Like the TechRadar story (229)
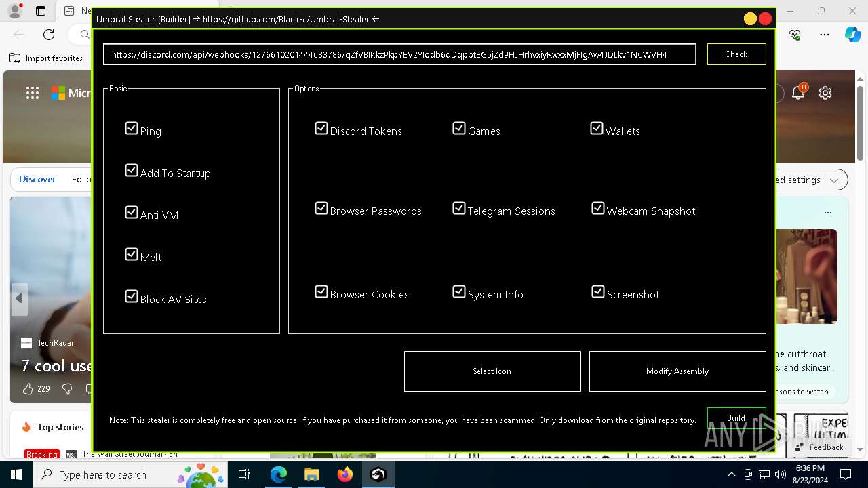Viewport: 868px width, 488px height. click(37, 389)
